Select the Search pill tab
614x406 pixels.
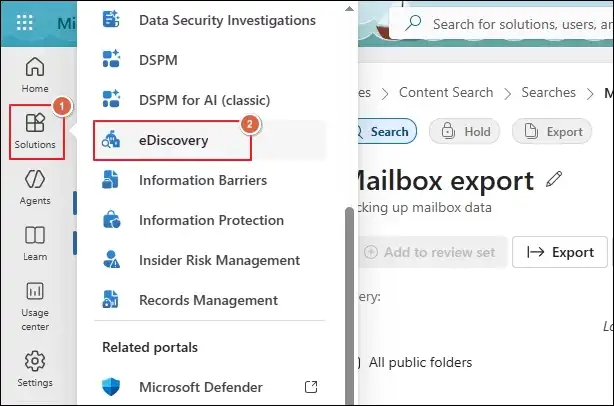(x=387, y=132)
